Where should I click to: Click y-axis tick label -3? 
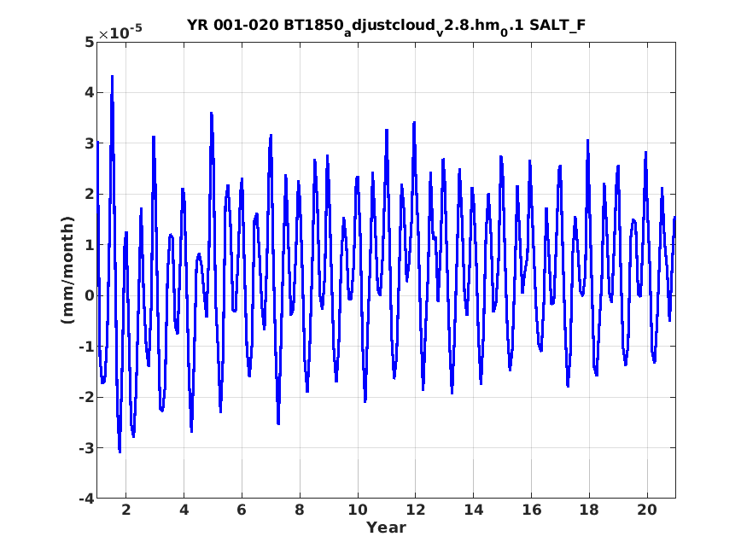(86, 448)
